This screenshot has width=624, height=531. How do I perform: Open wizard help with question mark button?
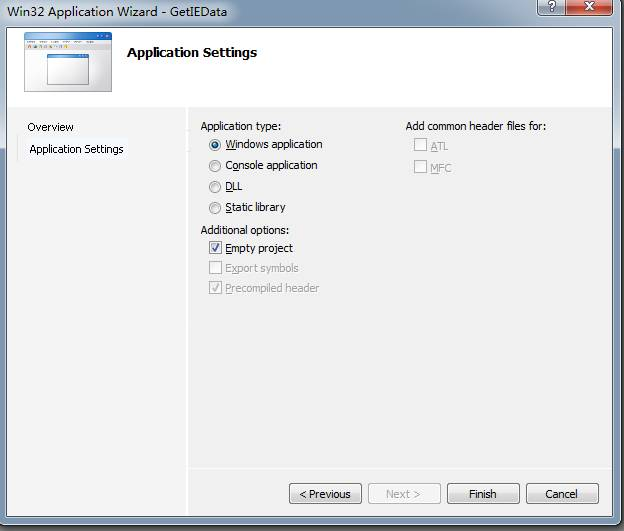[552, 7]
